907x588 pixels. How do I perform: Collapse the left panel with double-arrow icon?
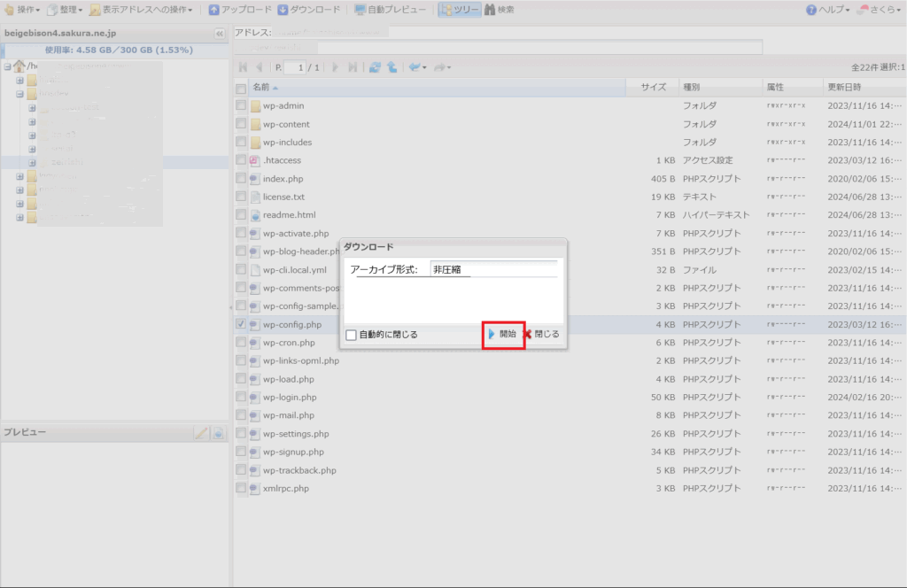220,34
